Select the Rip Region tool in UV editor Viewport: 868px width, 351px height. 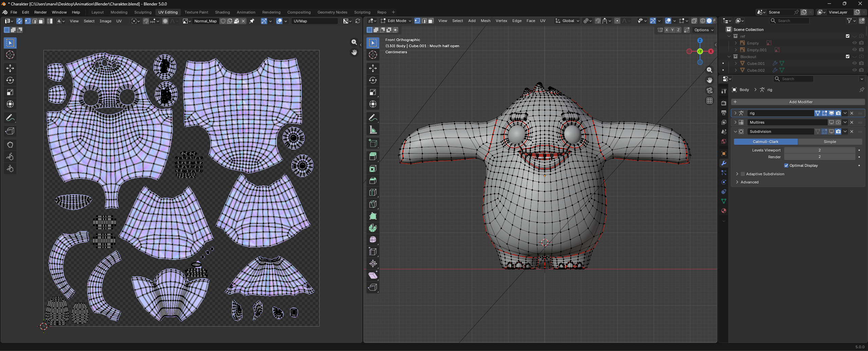tap(10, 131)
